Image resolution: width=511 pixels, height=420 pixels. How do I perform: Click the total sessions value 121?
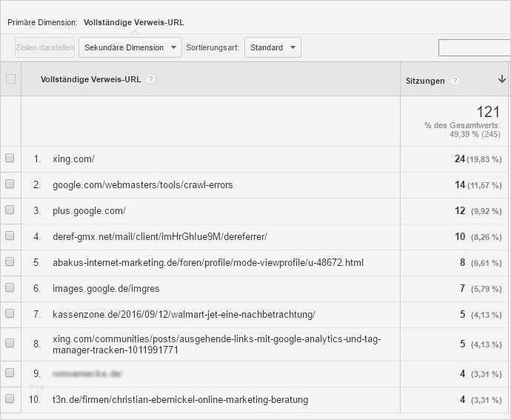click(x=488, y=112)
